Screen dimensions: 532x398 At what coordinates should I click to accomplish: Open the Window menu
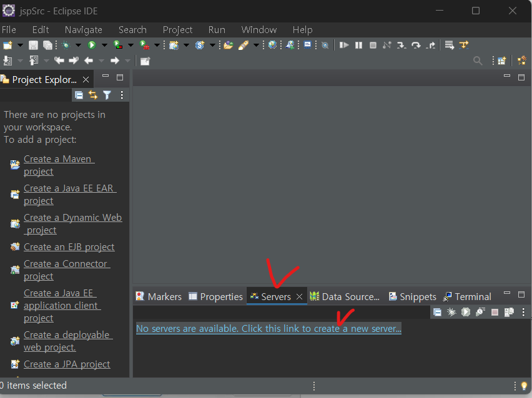(259, 29)
